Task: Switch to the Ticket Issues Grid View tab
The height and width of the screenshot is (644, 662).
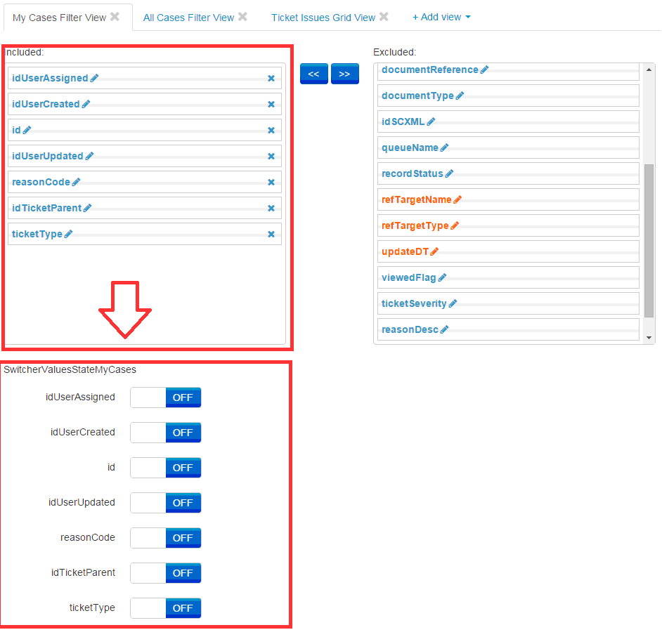Action: 323,18
